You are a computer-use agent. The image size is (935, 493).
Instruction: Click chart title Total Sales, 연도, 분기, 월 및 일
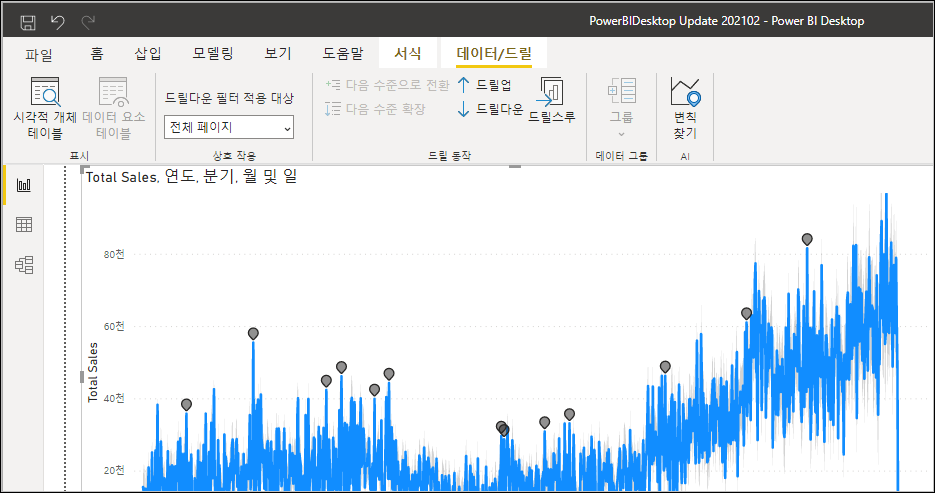click(191, 177)
